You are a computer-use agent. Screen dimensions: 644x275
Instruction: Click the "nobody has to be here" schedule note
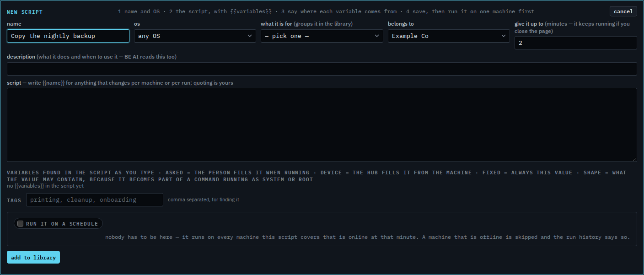pos(368,237)
